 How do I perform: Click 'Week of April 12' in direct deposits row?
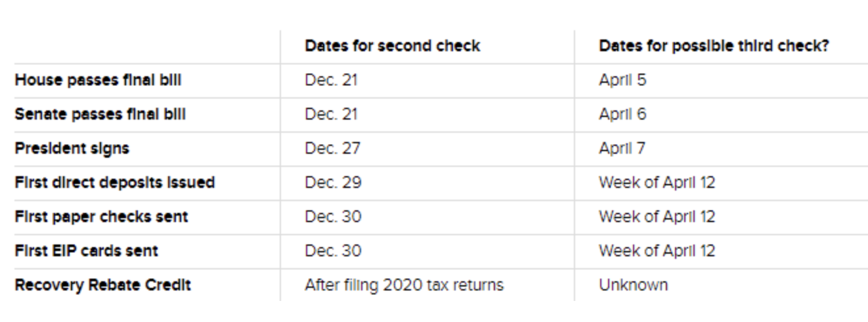[657, 183]
